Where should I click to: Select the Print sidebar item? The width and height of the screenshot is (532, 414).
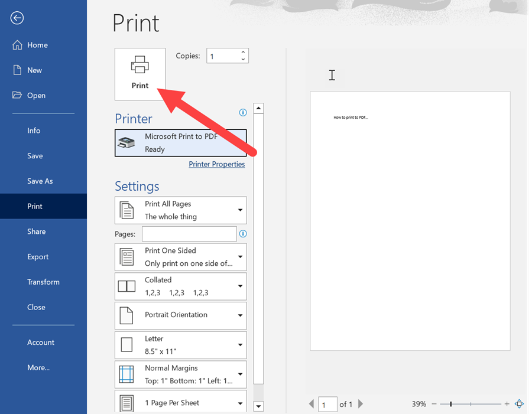[43, 206]
